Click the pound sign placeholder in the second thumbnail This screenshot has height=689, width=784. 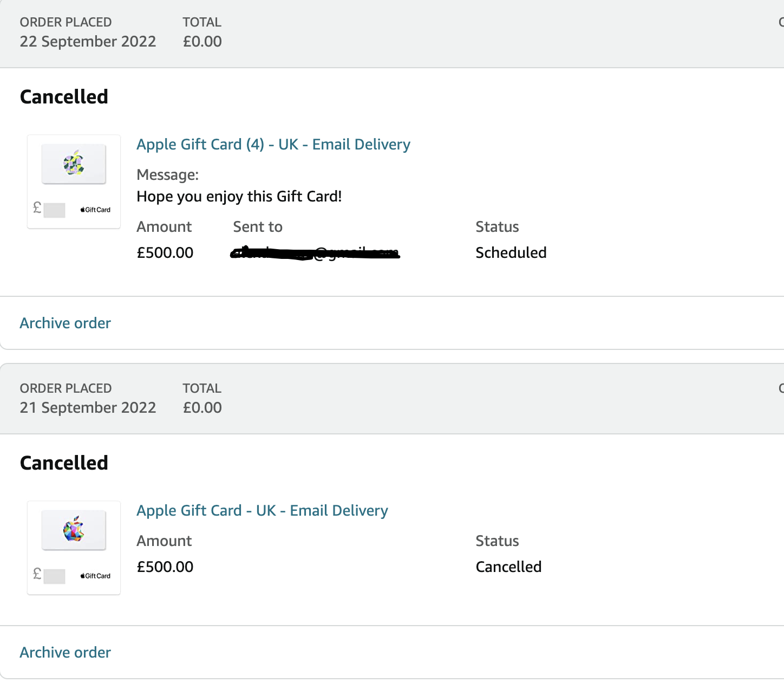(49, 575)
